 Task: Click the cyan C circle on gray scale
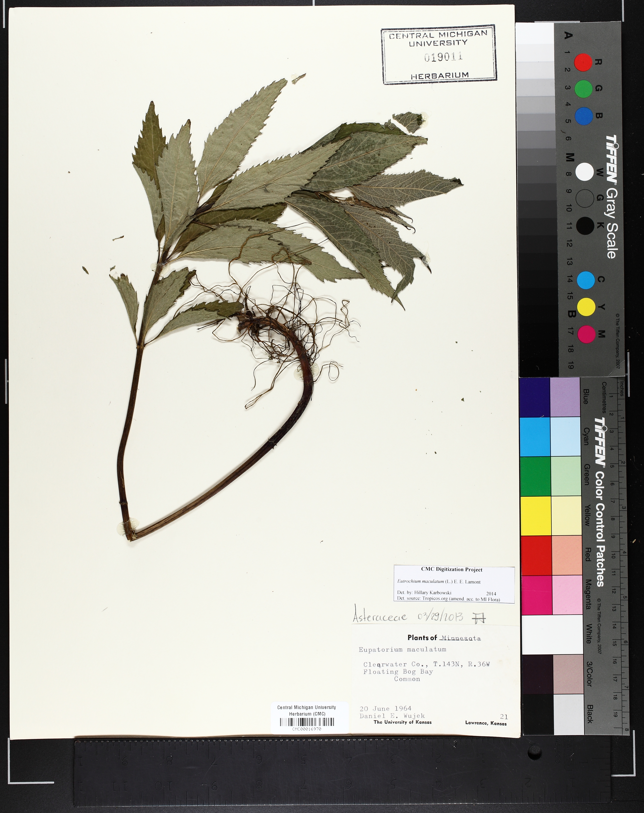click(586, 281)
